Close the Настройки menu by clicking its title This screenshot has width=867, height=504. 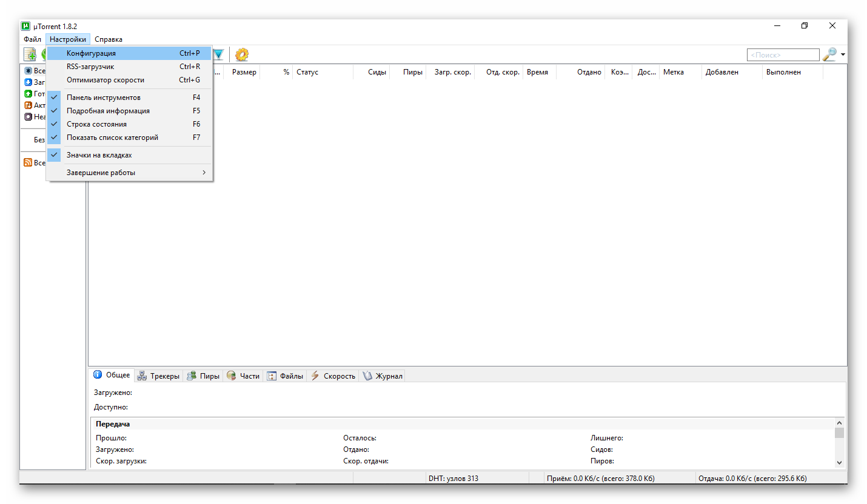68,39
